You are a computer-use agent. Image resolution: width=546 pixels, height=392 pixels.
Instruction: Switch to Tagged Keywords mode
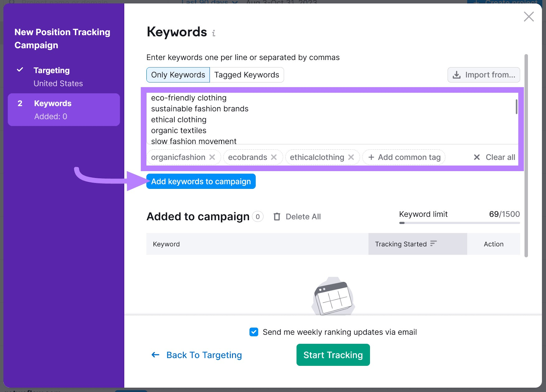pyautogui.click(x=246, y=75)
